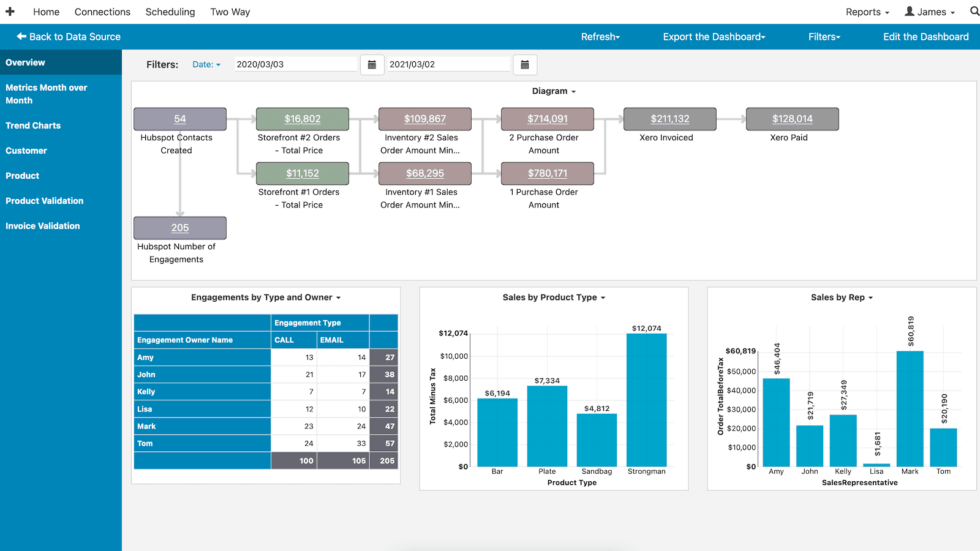Viewport: 980px width, 551px height.
Task: Switch to the Trend Charts section
Action: coord(33,125)
